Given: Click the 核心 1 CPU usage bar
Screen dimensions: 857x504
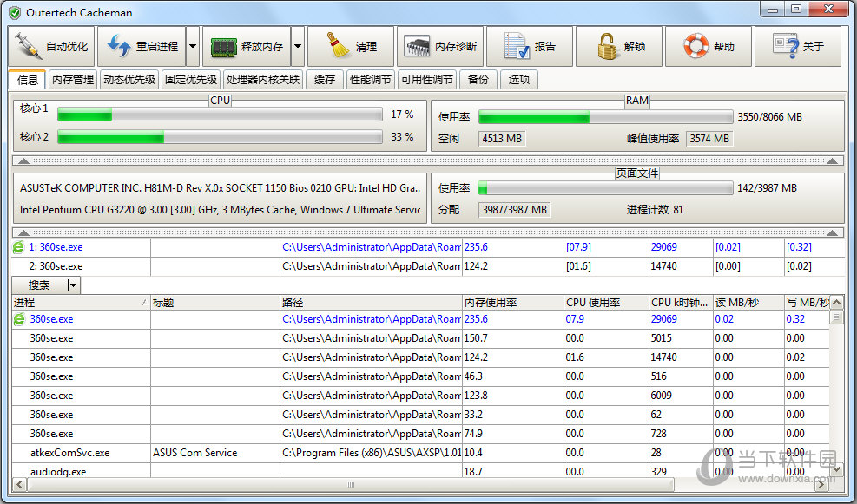Looking at the screenshot, I should click(220, 115).
